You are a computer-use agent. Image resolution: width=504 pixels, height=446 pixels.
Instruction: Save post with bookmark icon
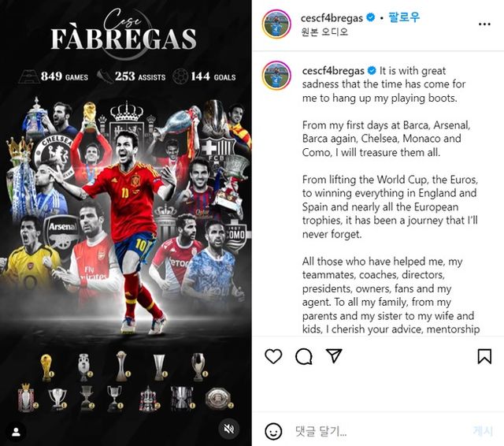[x=484, y=356]
